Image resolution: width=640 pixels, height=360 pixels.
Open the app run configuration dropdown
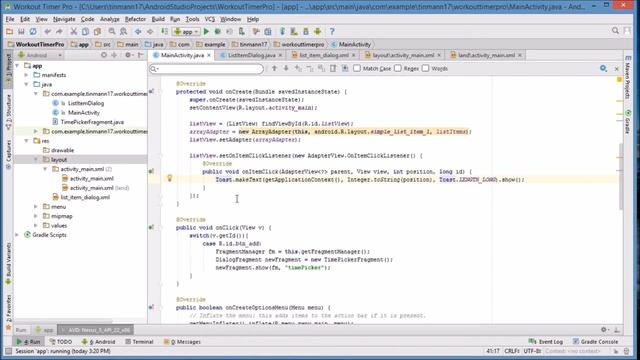coord(186,31)
